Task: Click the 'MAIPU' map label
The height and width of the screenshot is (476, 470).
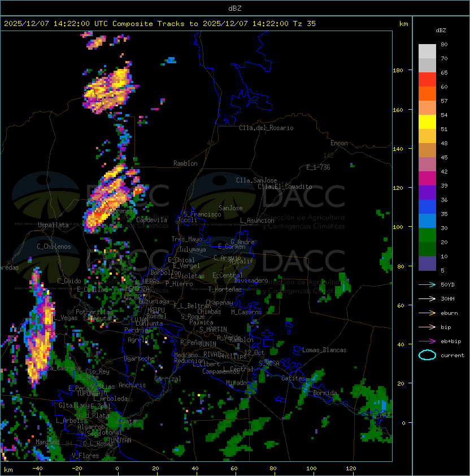Action: point(156,310)
